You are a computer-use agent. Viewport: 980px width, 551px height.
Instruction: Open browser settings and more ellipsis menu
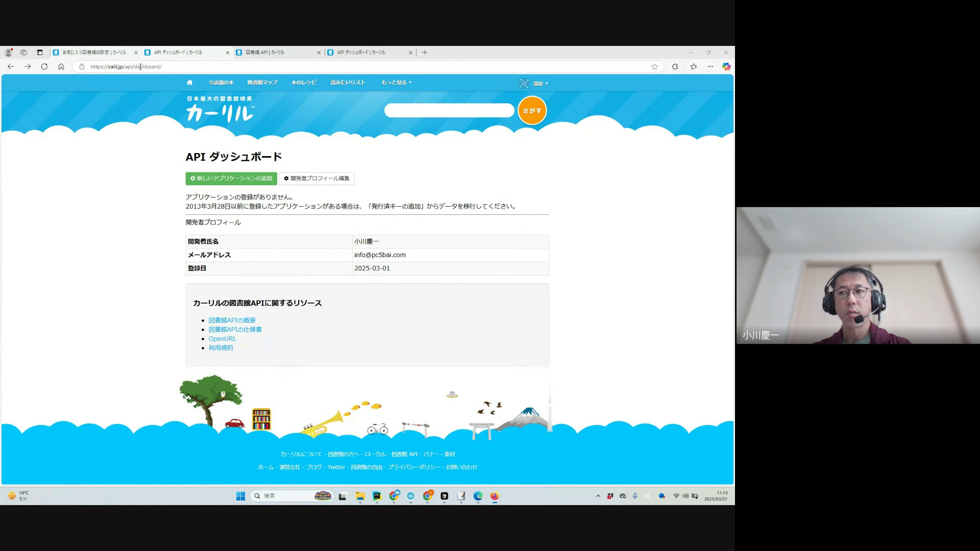pyautogui.click(x=710, y=67)
